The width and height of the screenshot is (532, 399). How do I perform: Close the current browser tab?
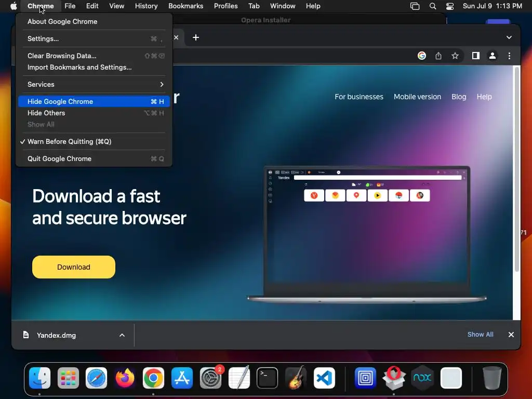click(x=176, y=37)
